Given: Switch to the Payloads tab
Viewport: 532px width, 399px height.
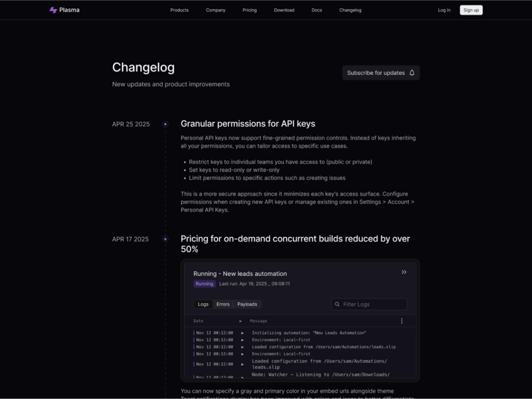Looking at the screenshot, I should click(x=247, y=304).
